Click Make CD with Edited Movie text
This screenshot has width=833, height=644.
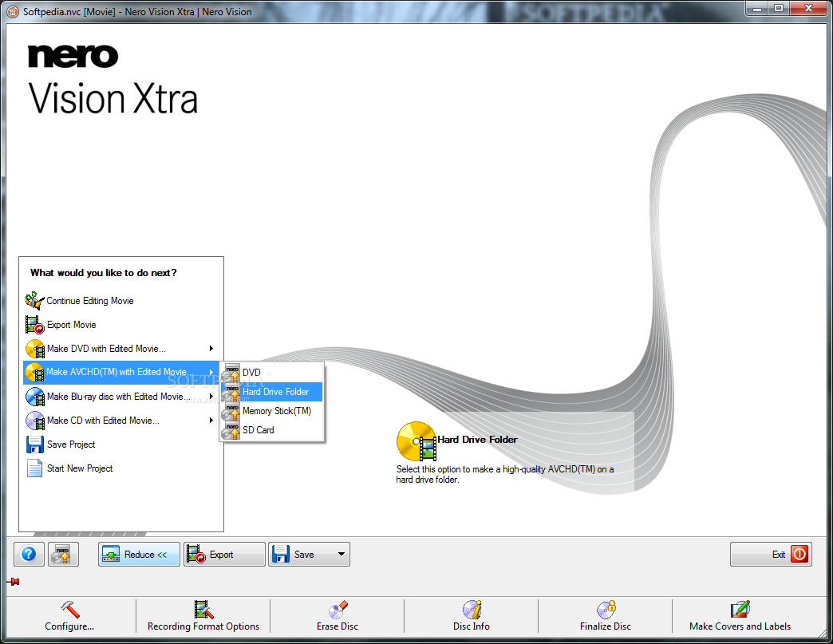click(103, 421)
